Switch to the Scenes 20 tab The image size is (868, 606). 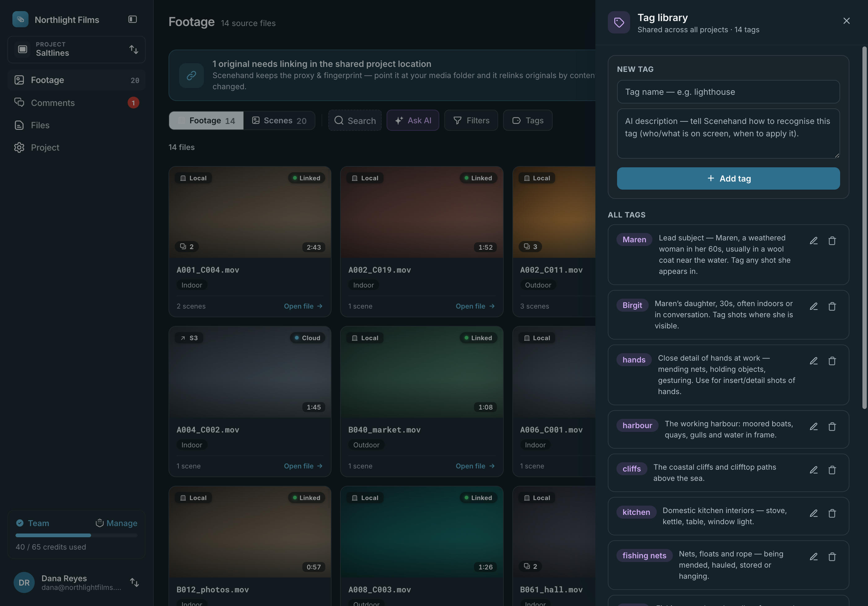279,121
